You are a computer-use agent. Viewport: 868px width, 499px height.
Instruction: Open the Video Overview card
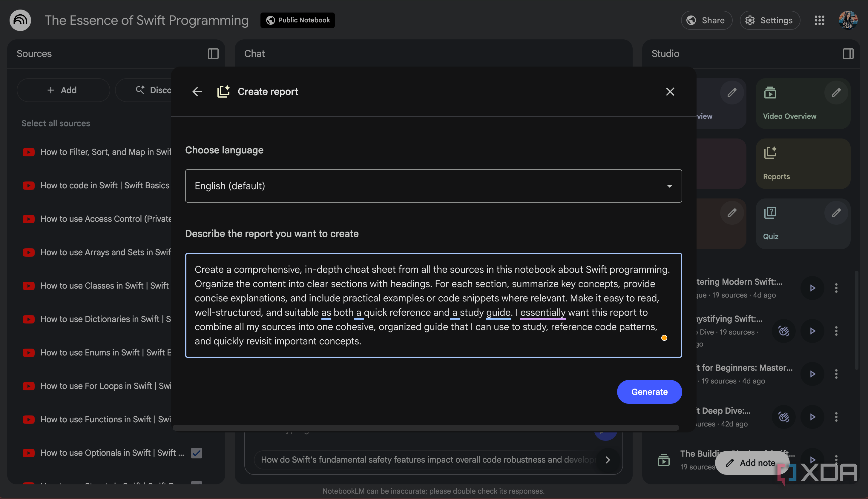coord(803,103)
